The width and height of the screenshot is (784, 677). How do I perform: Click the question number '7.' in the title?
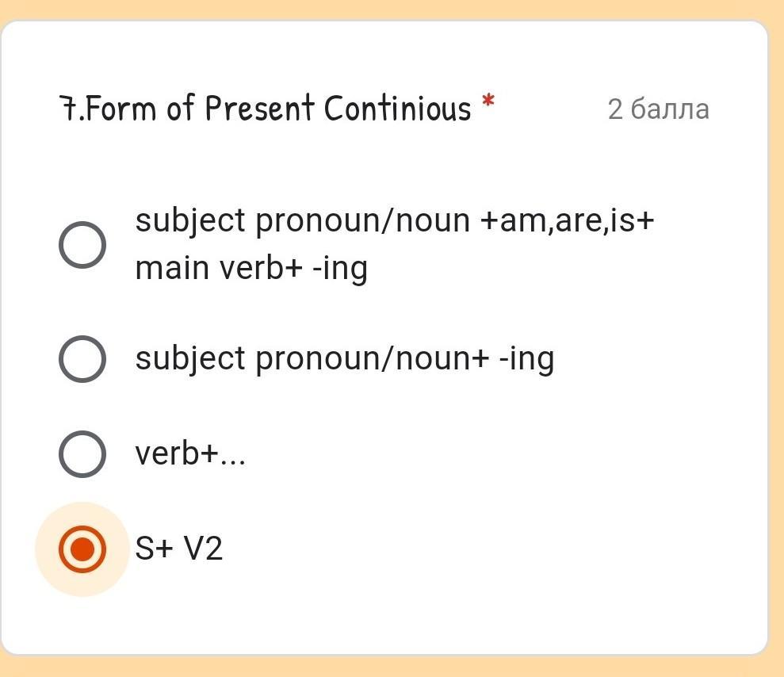71,109
